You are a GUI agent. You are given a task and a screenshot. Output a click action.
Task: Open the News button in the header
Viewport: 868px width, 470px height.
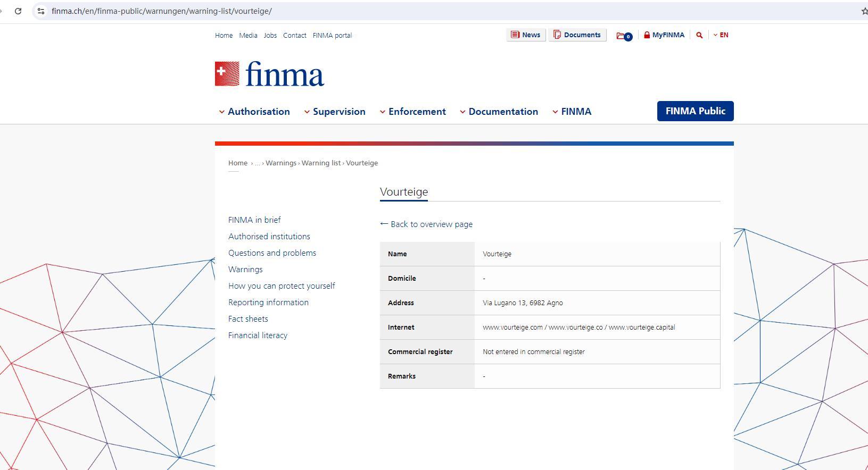pyautogui.click(x=526, y=35)
